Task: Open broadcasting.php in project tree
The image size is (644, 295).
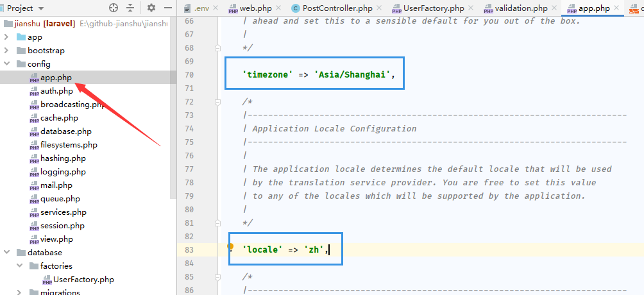Action: point(72,105)
